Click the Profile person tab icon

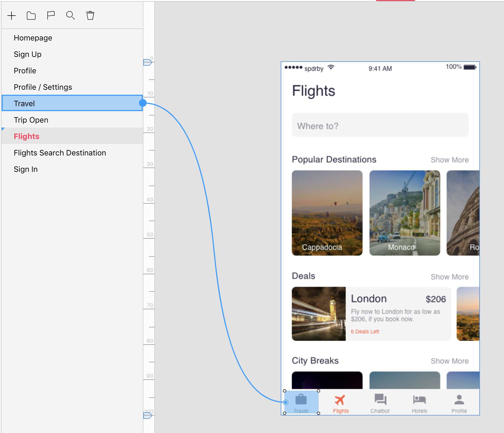point(459,400)
